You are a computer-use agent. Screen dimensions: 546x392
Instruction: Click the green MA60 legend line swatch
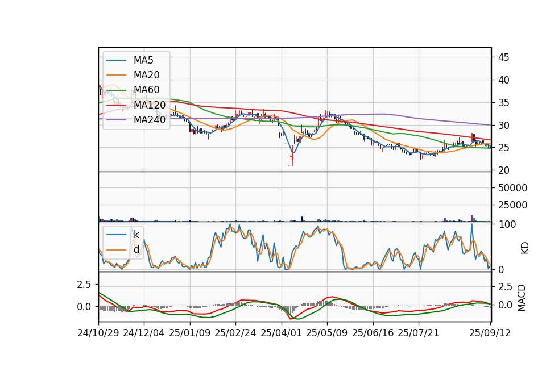[116, 90]
